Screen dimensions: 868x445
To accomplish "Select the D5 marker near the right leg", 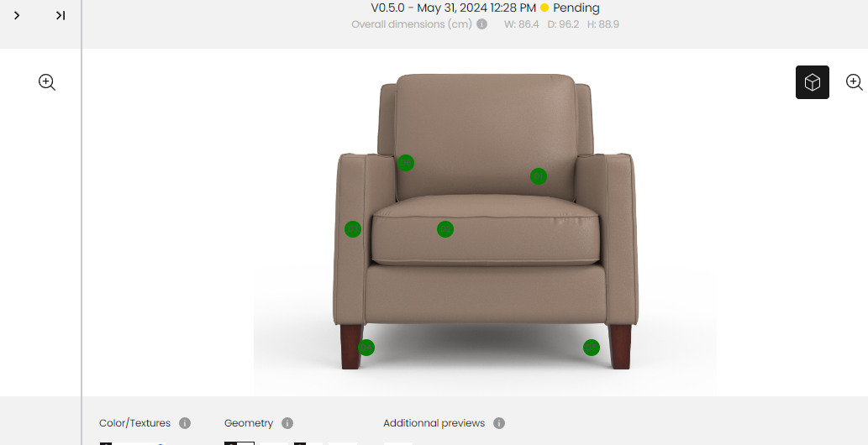I will [592, 348].
